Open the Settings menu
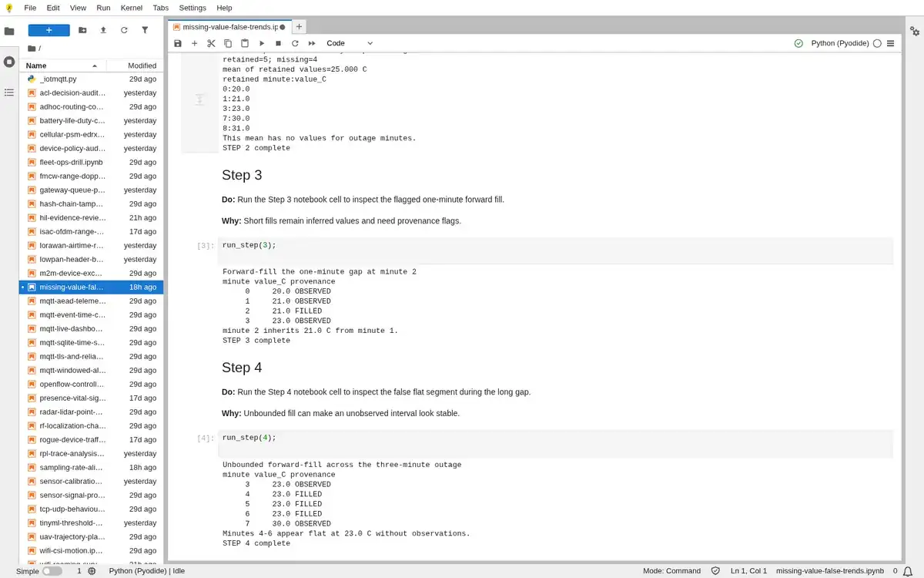This screenshot has height=578, width=924. pyautogui.click(x=192, y=8)
